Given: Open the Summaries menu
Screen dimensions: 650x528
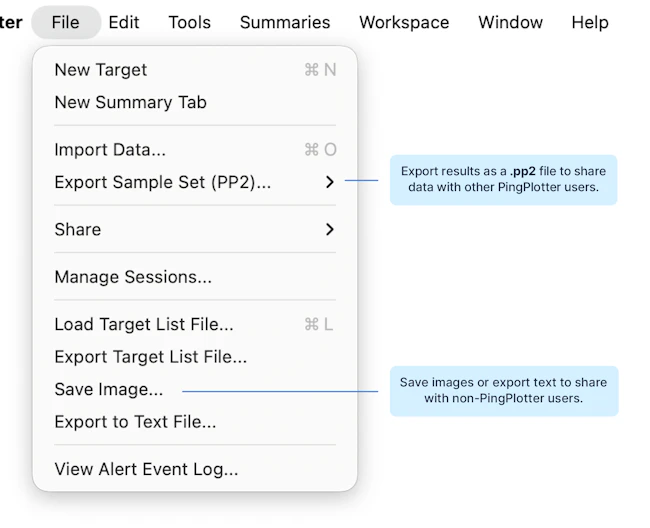Looking at the screenshot, I should click(x=285, y=22).
